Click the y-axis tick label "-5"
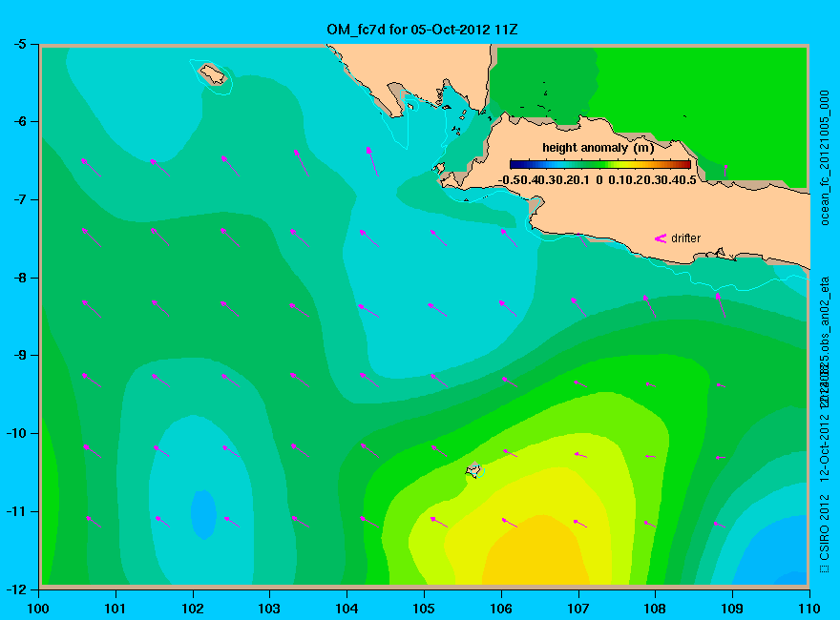The image size is (840, 620). 20,44
